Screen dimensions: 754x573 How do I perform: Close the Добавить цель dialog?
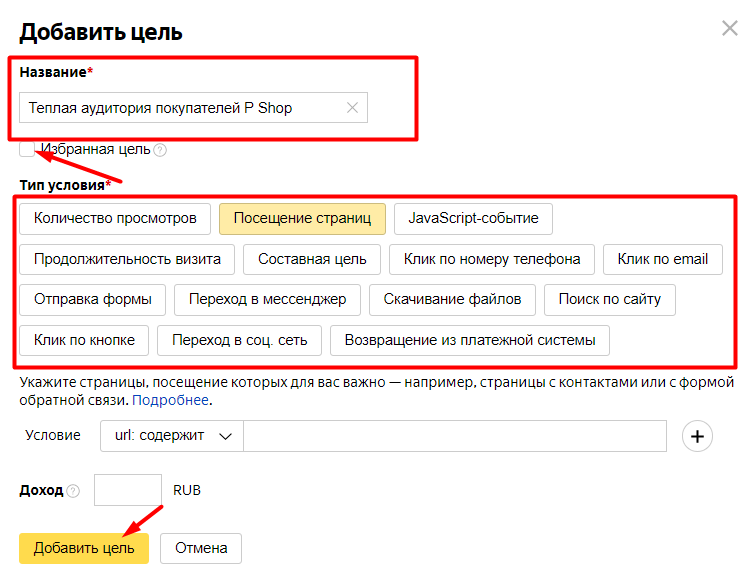[x=729, y=28]
